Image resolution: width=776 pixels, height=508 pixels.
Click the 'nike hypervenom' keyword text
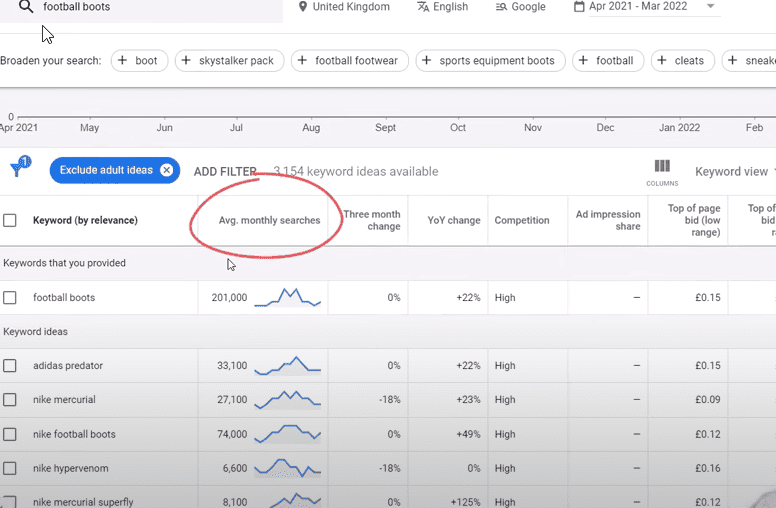[x=70, y=468]
